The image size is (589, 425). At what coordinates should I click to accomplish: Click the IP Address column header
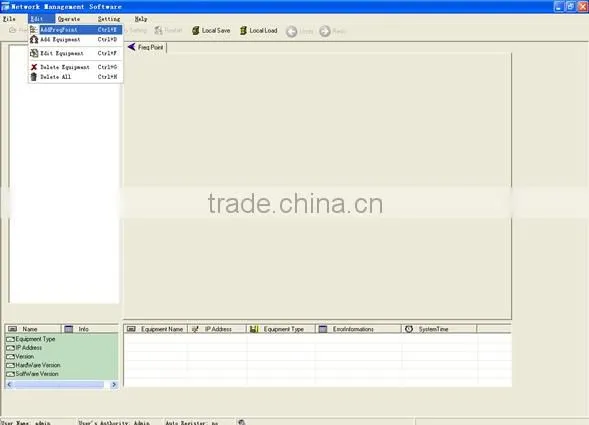point(217,329)
